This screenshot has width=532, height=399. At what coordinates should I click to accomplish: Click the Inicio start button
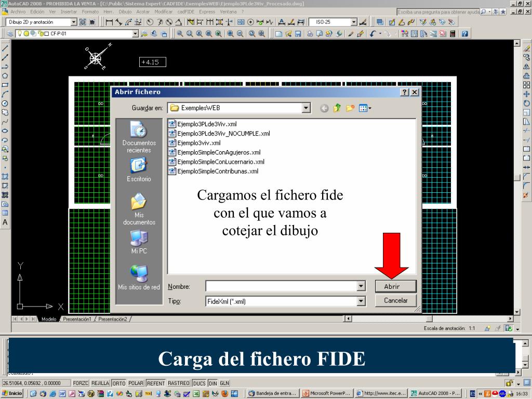click(x=12, y=393)
